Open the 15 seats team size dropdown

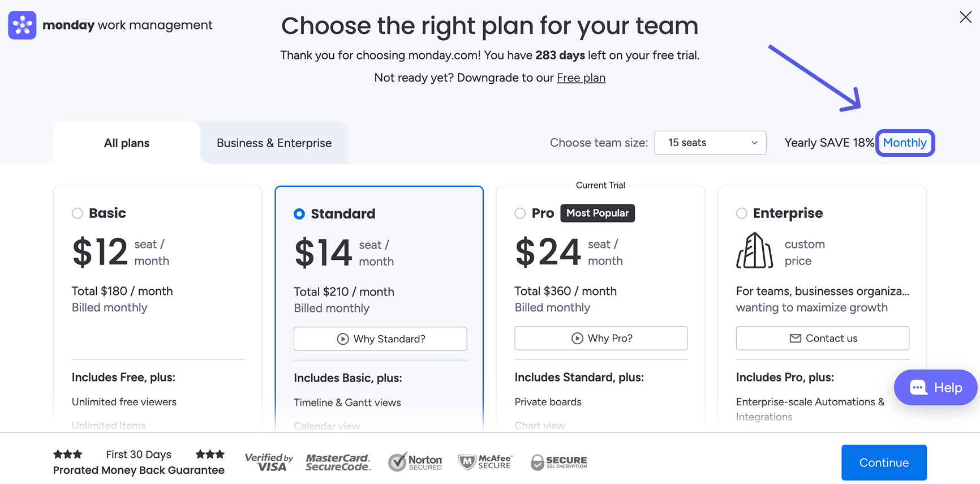tap(710, 143)
